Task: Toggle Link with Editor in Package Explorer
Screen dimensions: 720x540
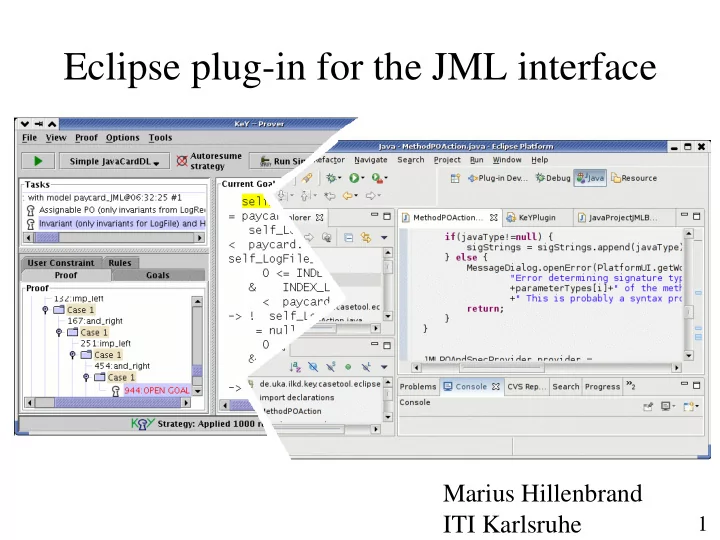Action: (x=366, y=237)
